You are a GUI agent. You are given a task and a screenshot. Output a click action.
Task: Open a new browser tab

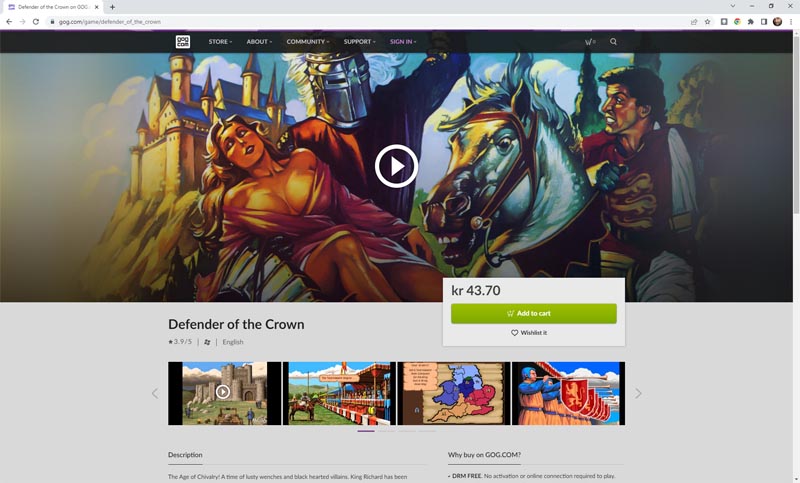point(112,7)
